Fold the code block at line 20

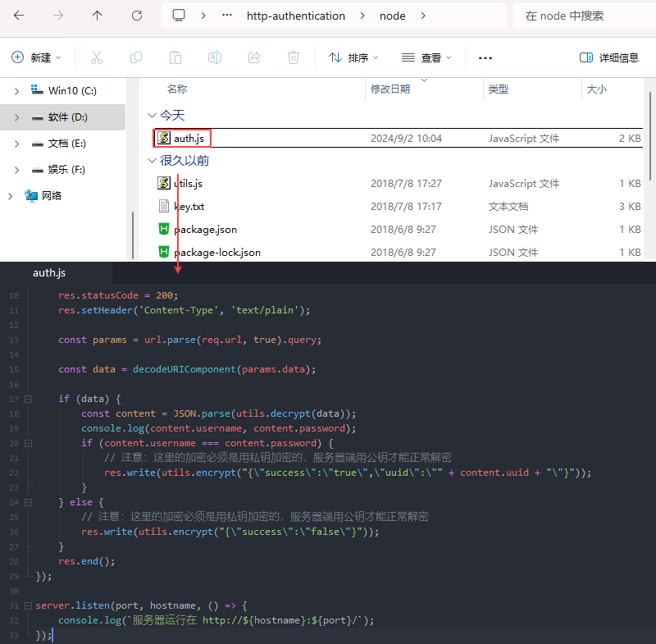(29, 443)
